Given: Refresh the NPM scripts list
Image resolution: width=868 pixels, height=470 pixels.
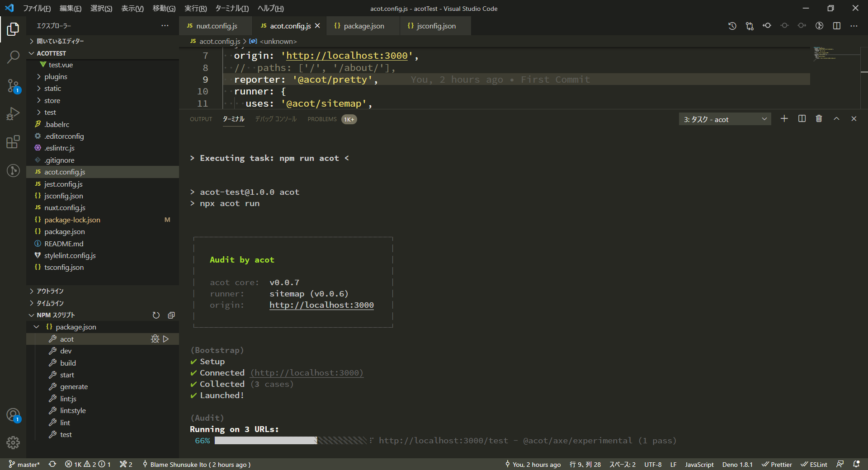Looking at the screenshot, I should coord(156,315).
